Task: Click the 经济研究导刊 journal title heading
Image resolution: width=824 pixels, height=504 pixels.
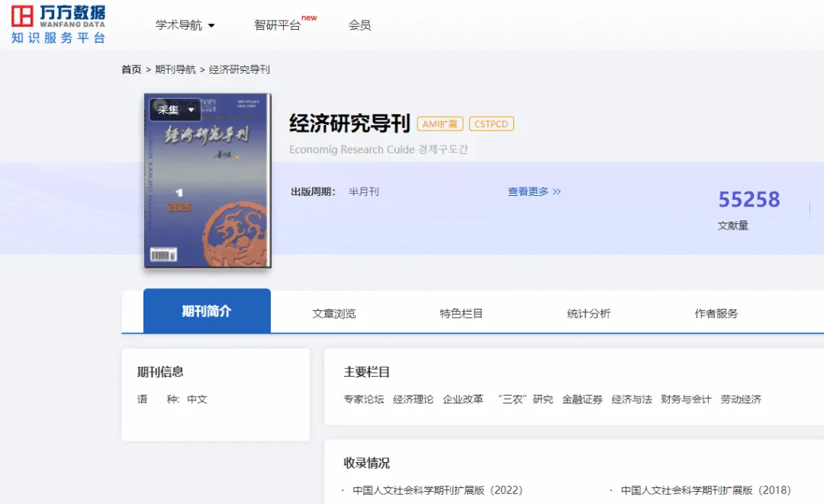Action: pyautogui.click(x=349, y=124)
